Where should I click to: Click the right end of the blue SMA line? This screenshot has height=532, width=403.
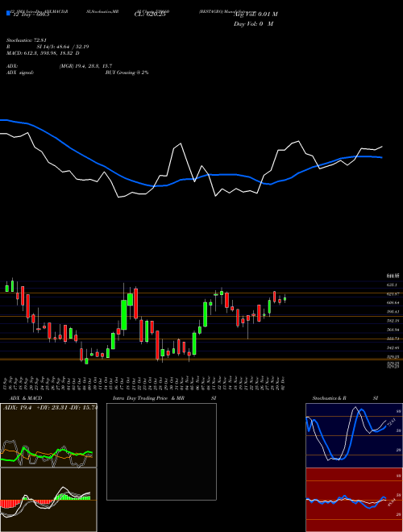[381, 157]
